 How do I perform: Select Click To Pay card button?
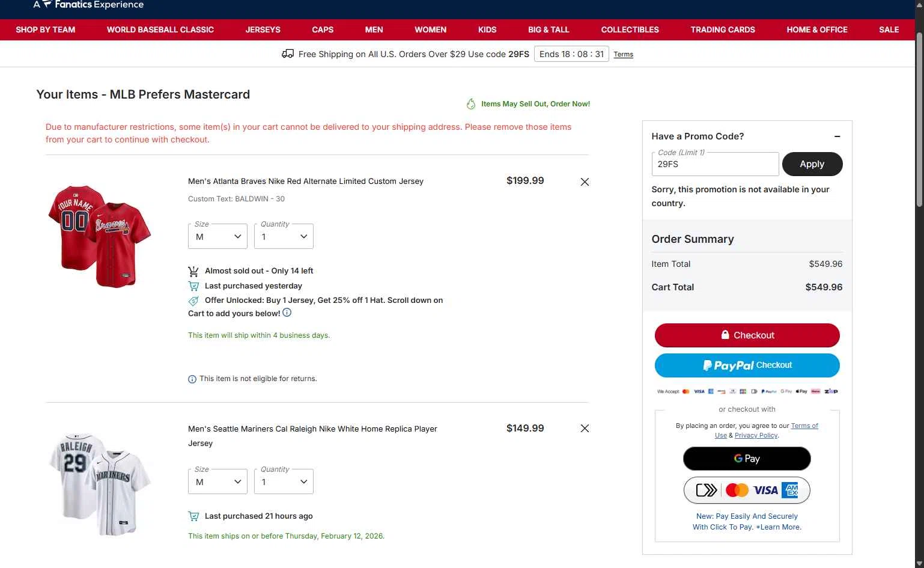[747, 490]
